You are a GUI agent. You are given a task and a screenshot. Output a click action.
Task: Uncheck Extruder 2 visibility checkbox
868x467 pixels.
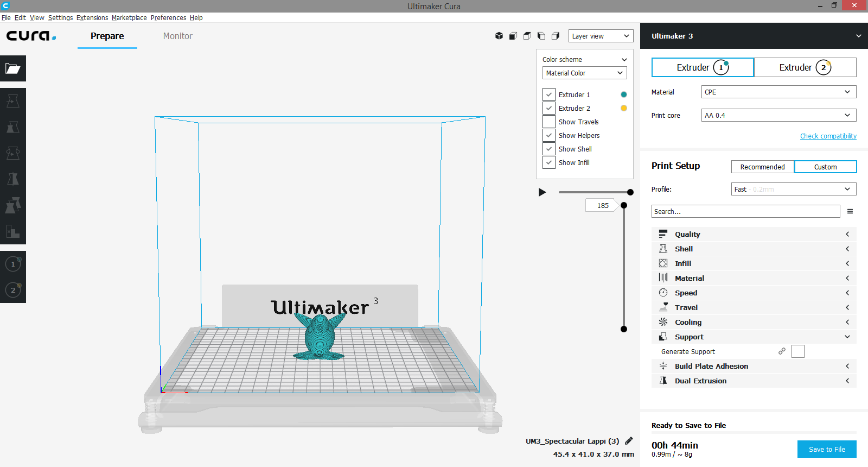click(549, 108)
